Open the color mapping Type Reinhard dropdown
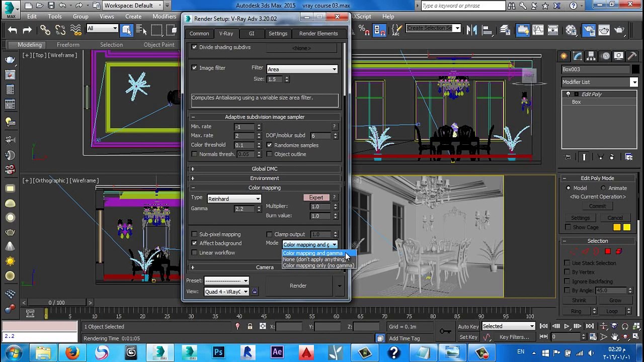 pos(234,199)
